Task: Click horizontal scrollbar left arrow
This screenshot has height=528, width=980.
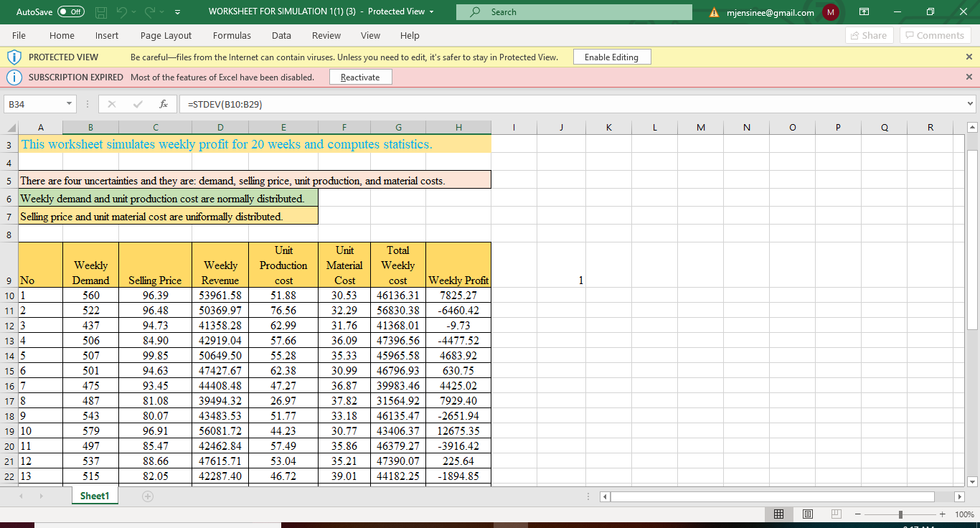Action: point(605,496)
